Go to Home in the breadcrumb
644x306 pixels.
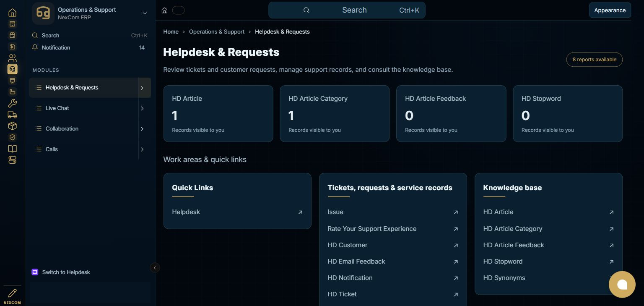coord(171,31)
